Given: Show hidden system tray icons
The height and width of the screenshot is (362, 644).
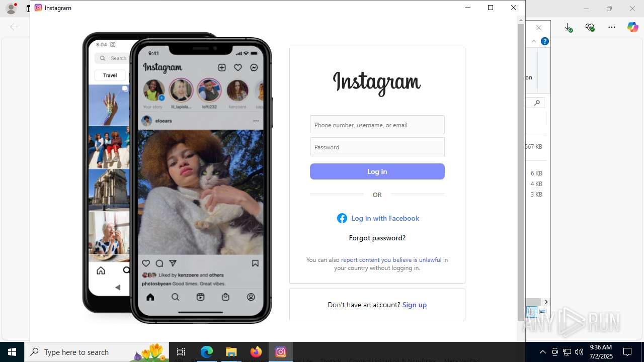Looking at the screenshot, I should (x=542, y=352).
